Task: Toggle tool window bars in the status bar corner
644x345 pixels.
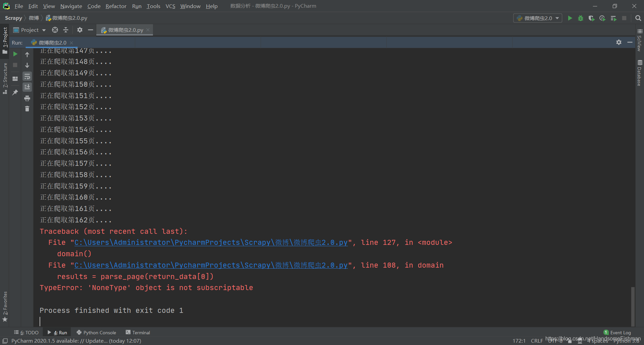Action: (5, 341)
